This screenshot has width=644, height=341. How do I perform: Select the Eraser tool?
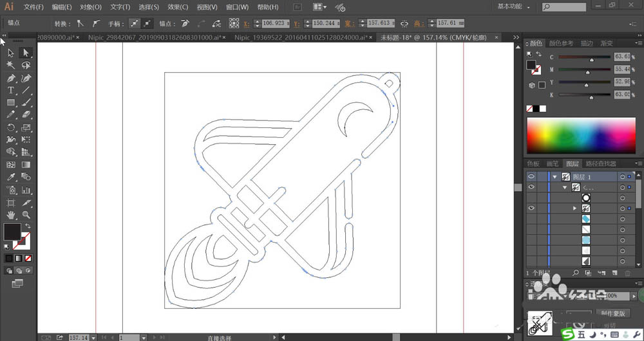point(26,115)
